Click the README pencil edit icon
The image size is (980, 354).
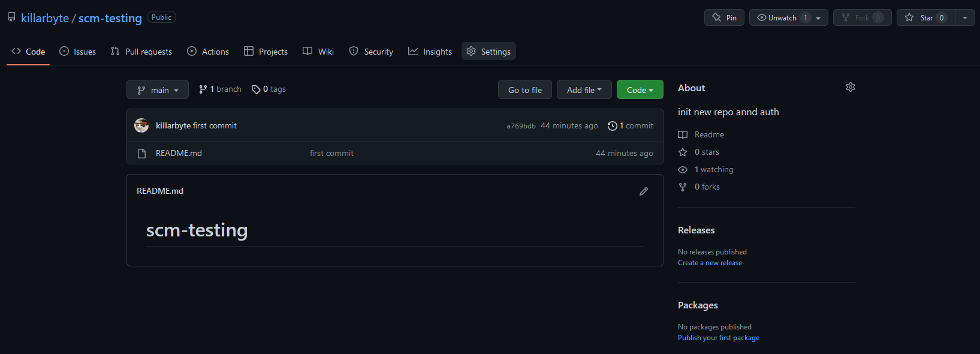(644, 191)
